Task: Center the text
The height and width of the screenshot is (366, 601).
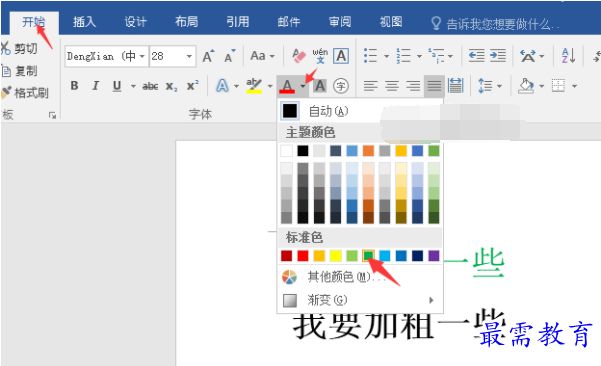Action: 392,85
